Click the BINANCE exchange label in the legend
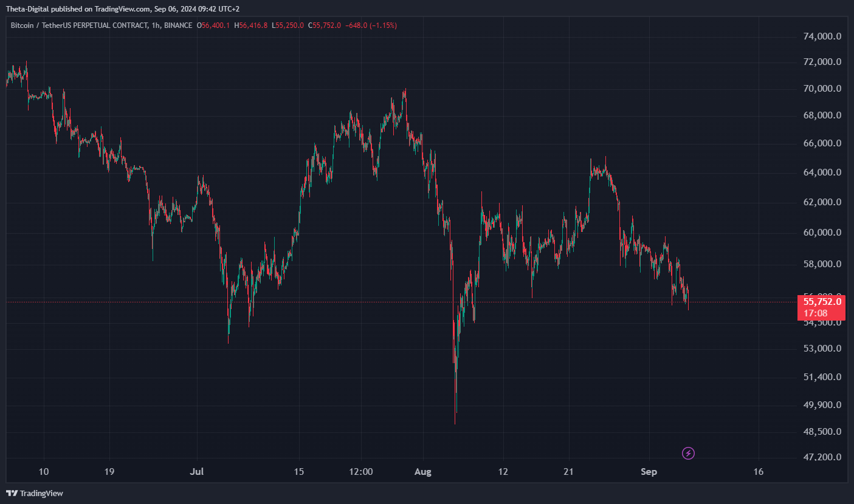This screenshot has width=854, height=504. pyautogui.click(x=178, y=26)
